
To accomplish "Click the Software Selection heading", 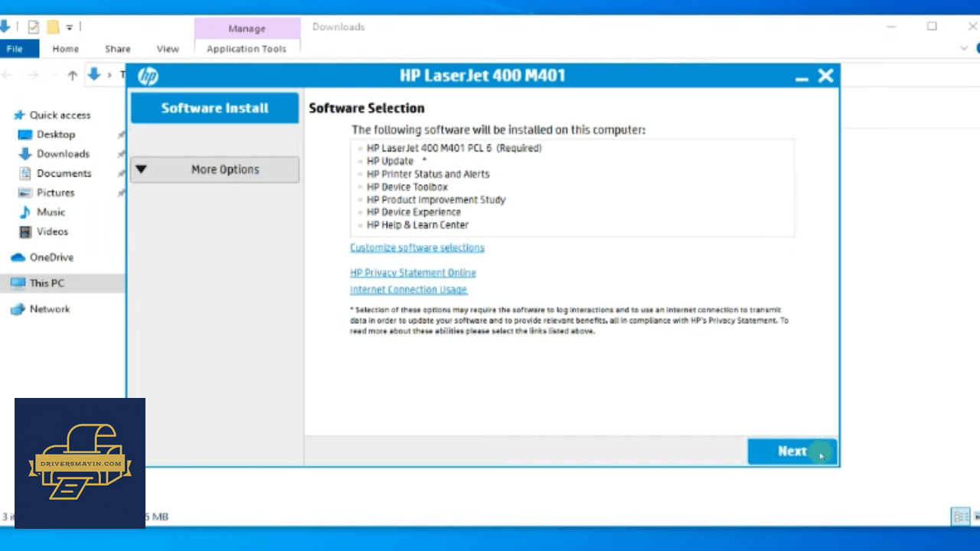I will (x=367, y=109).
